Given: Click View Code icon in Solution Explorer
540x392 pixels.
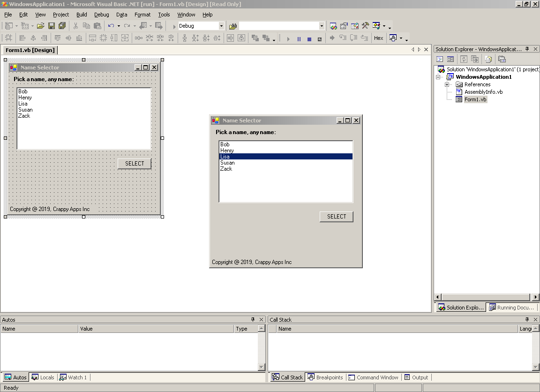Looking at the screenshot, I should pyautogui.click(x=440, y=59).
